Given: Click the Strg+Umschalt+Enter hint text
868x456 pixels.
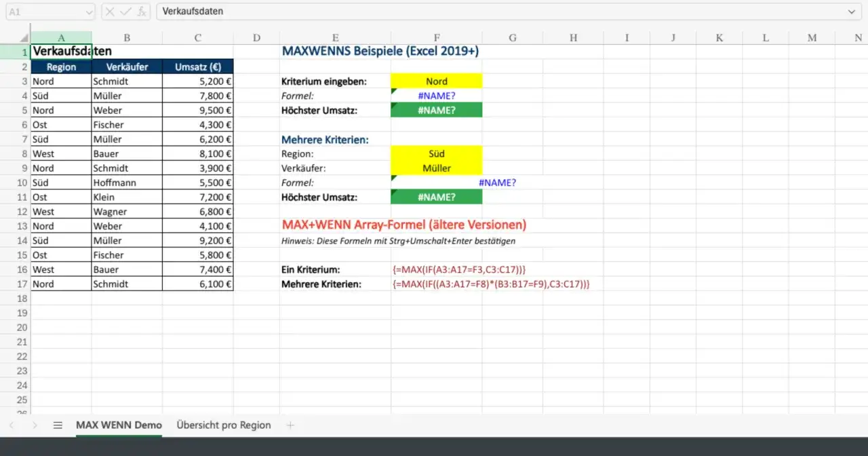Looking at the screenshot, I should pyautogui.click(x=398, y=241).
